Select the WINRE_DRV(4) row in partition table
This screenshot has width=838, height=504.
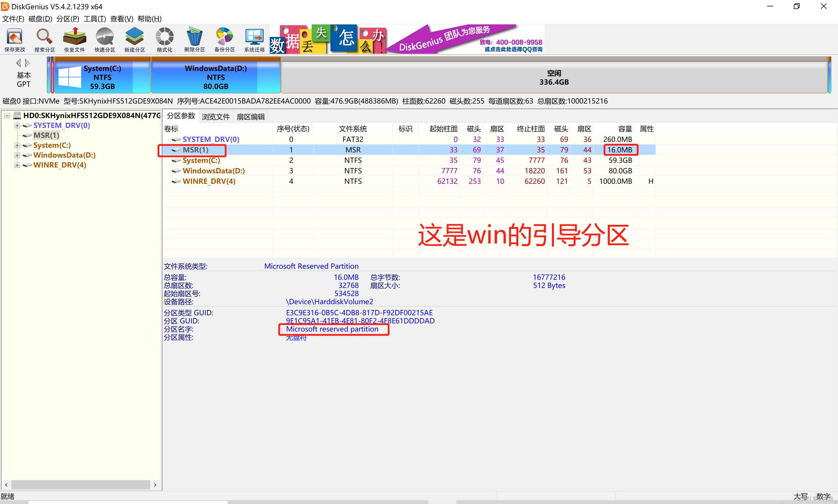click(409, 181)
